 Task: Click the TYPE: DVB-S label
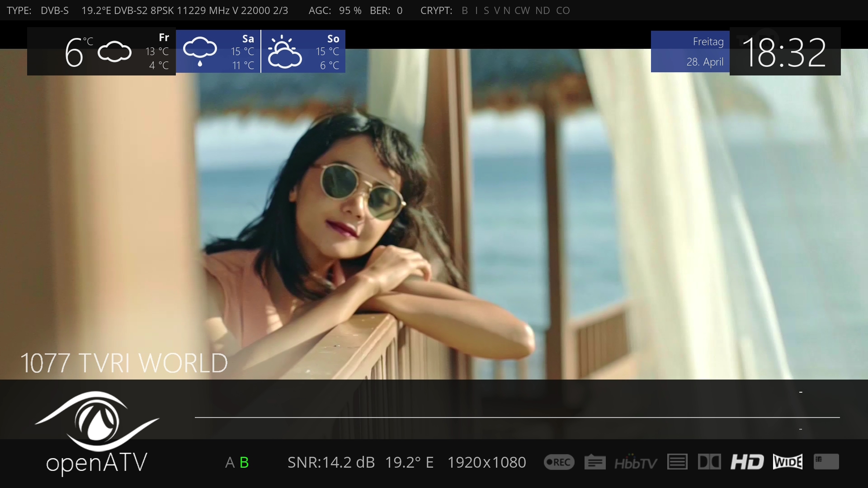38,10
